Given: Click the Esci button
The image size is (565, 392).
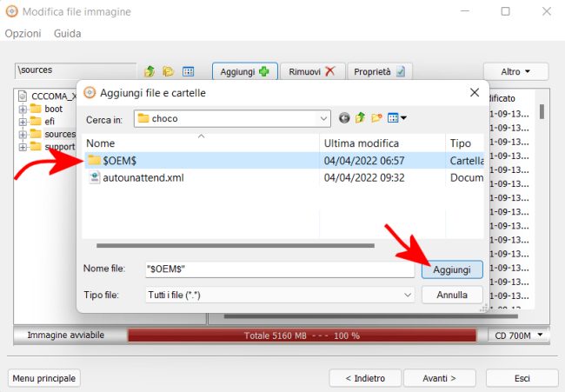Looking at the screenshot, I should pos(522,378).
